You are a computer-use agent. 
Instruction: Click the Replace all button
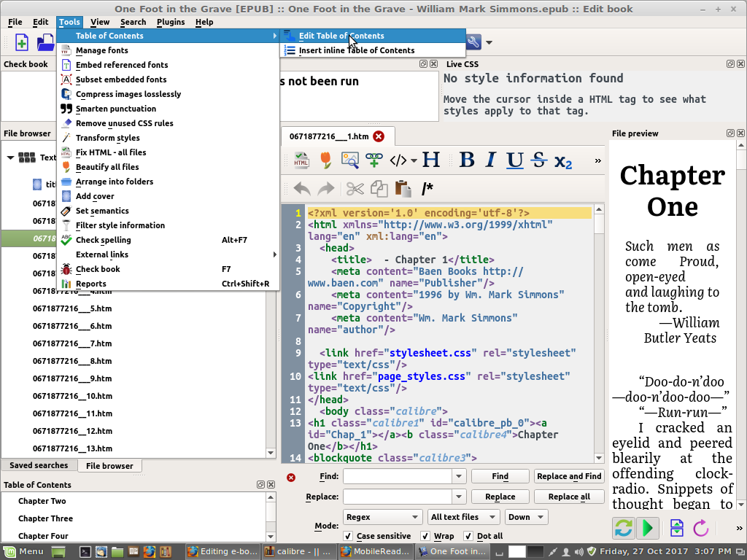point(569,497)
